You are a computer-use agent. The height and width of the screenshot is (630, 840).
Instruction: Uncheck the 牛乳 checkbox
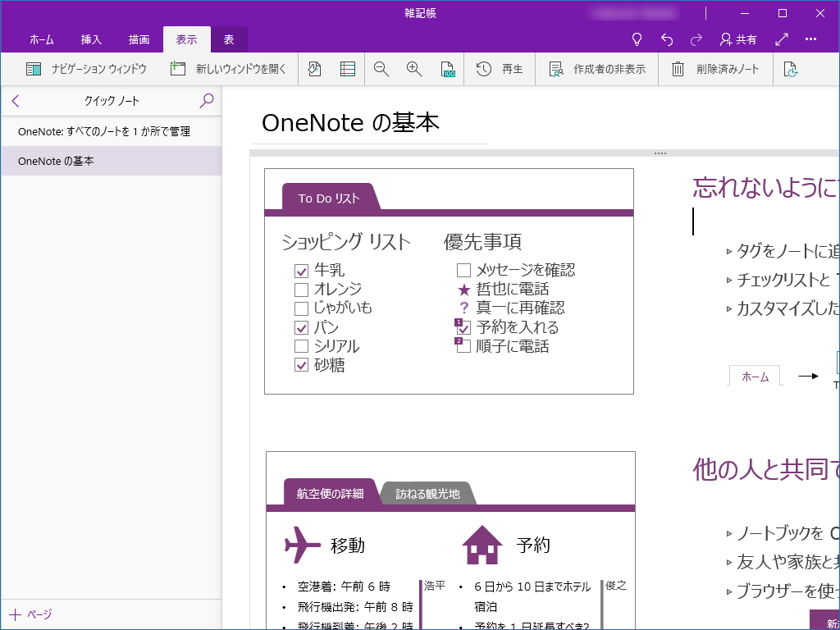(302, 271)
